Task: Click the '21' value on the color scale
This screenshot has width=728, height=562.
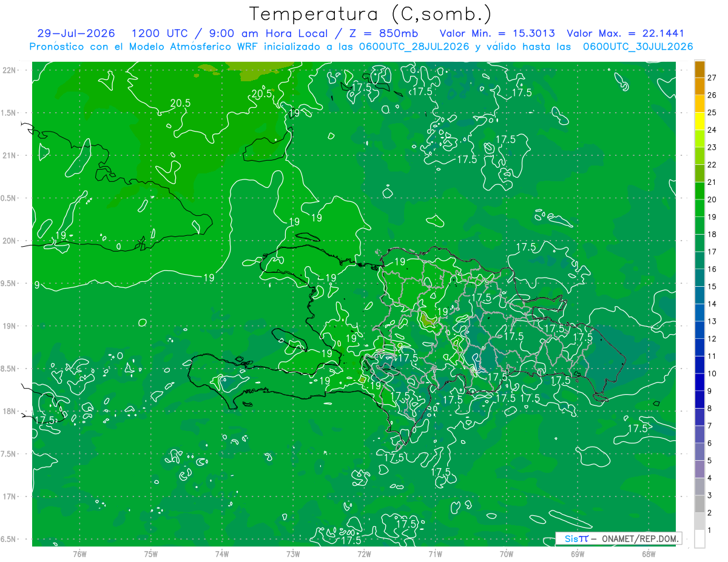Action: point(712,182)
